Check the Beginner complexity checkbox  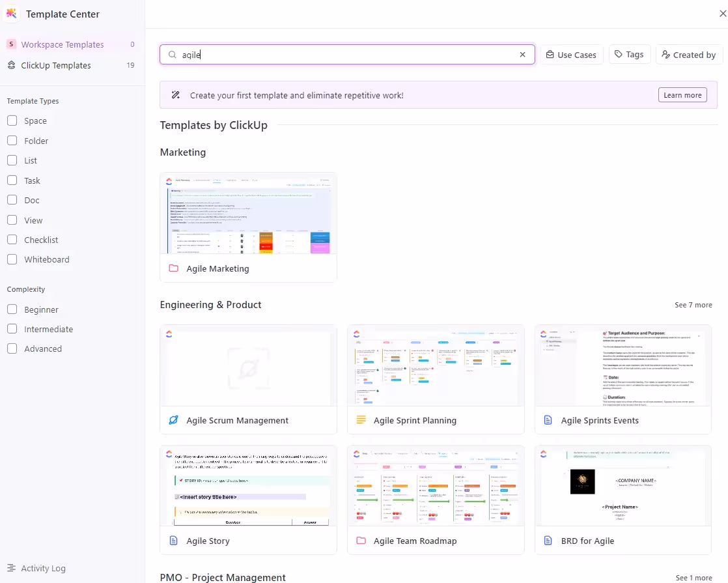click(11, 309)
